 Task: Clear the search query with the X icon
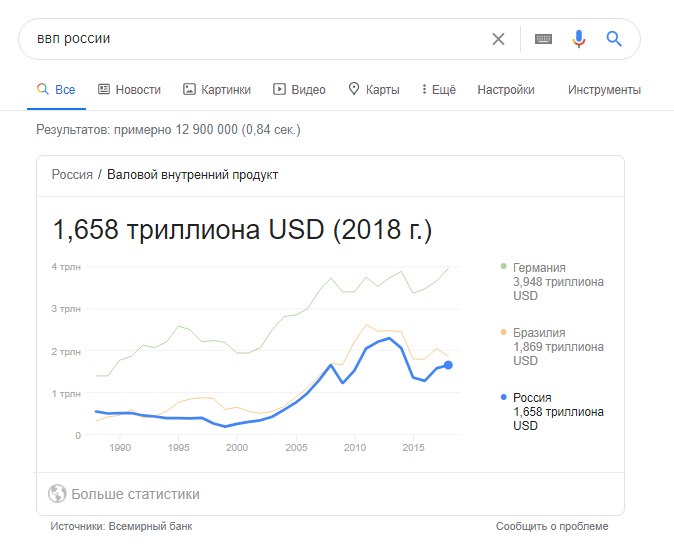coord(498,39)
